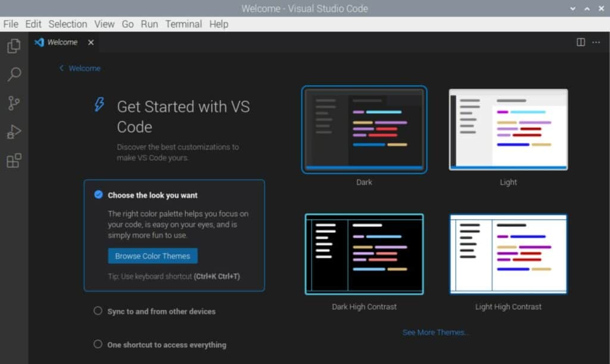Screen dimensions: 610x364
Task: Open the Run menu
Action: coord(150,24)
